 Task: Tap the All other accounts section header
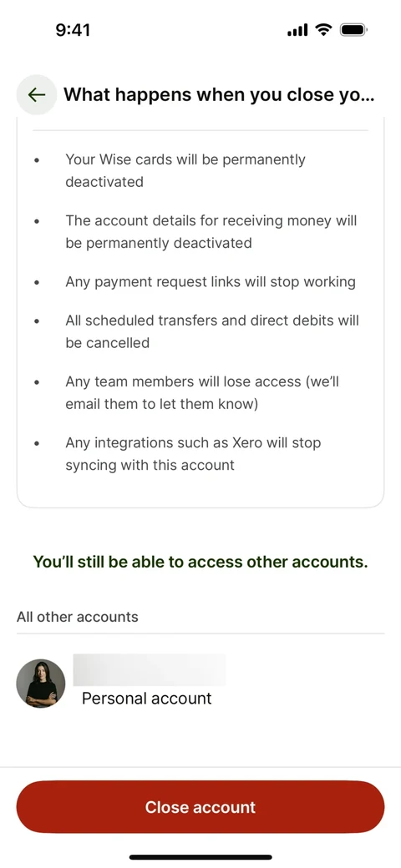tap(78, 617)
